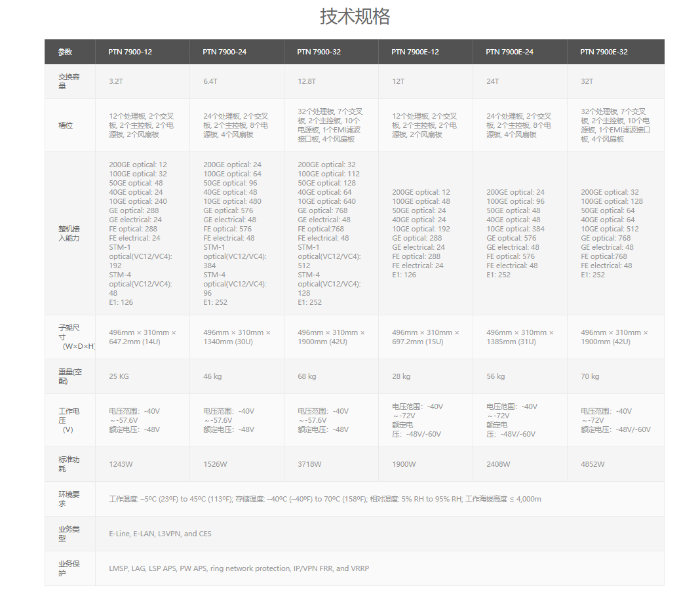
Task: Click the 12.8T switching capacity value
Action: pyautogui.click(x=307, y=81)
